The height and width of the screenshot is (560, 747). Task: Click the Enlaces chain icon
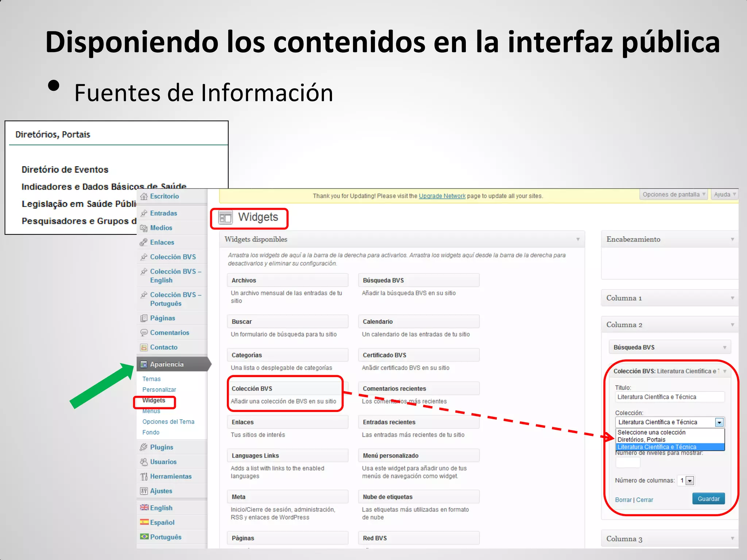[x=144, y=242]
